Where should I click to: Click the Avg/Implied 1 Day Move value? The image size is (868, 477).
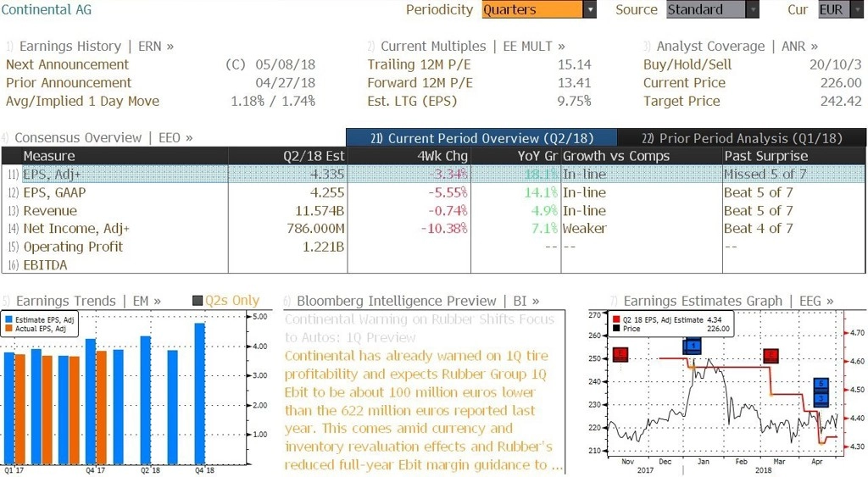pos(273,102)
